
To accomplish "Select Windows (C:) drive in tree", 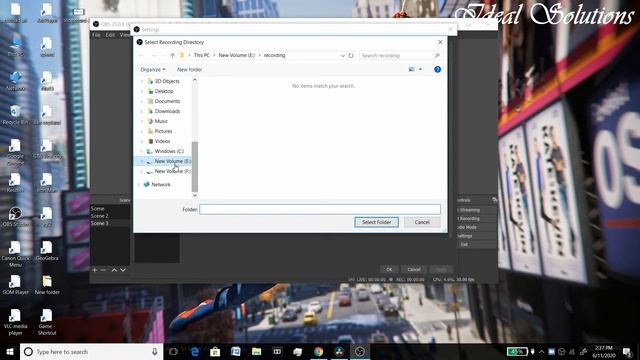I will [169, 151].
